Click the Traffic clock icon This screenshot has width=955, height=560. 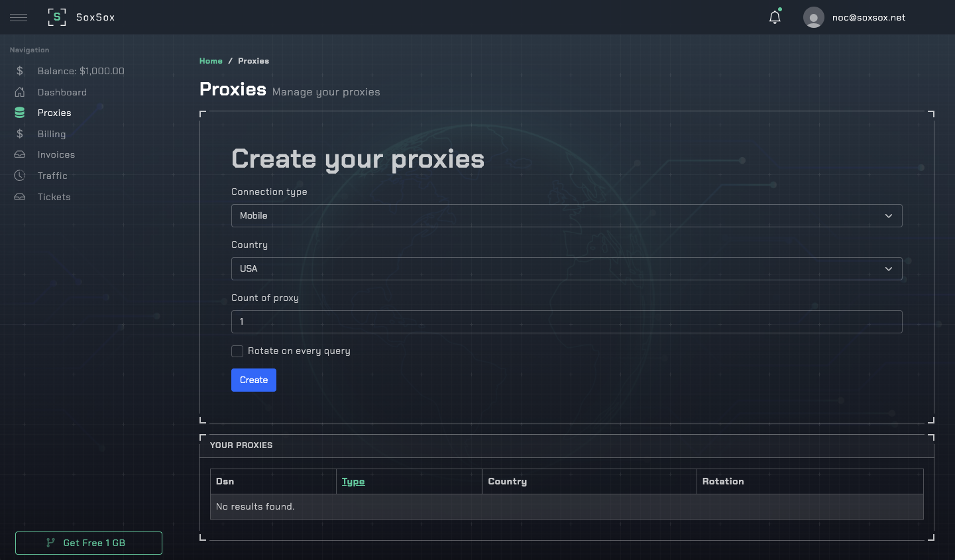[x=20, y=176]
